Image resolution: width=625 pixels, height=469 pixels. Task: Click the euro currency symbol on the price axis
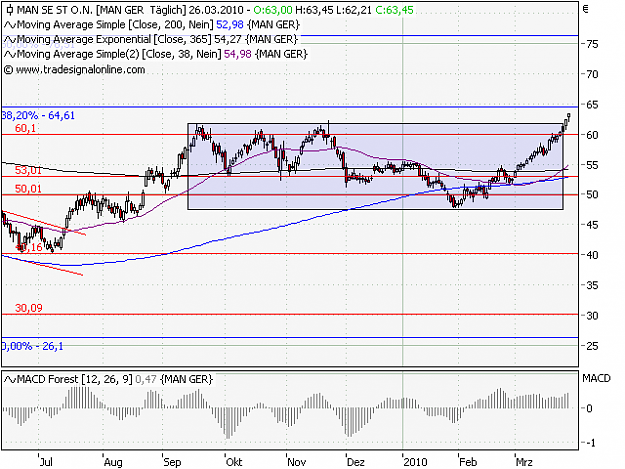[x=585, y=9]
